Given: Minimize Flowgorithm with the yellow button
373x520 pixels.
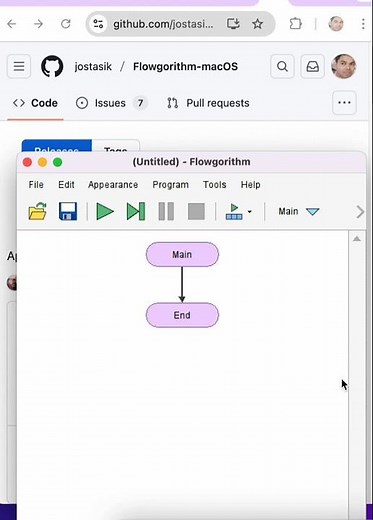Looking at the screenshot, I should 42,162.
